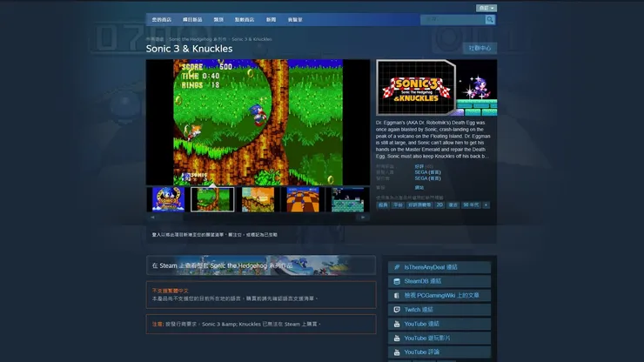Viewport: 644px width, 362px height.
Task: Open the YouTube 評論 button
Action: tap(439, 352)
